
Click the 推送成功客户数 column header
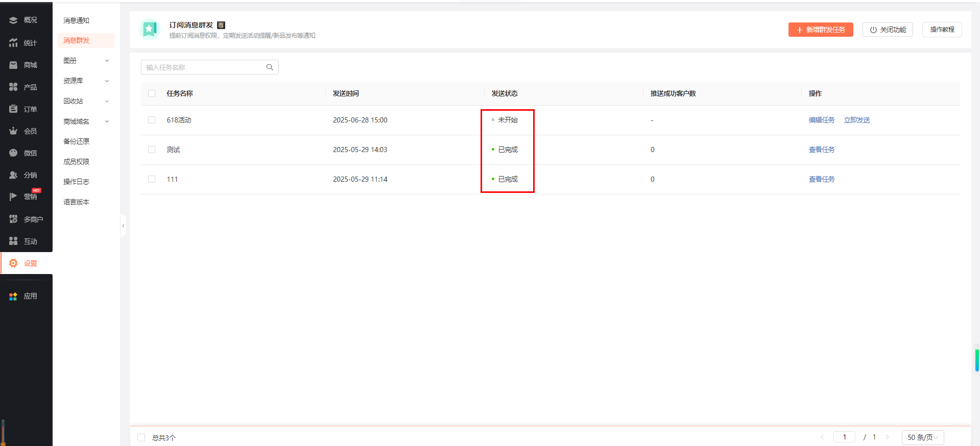pos(673,93)
